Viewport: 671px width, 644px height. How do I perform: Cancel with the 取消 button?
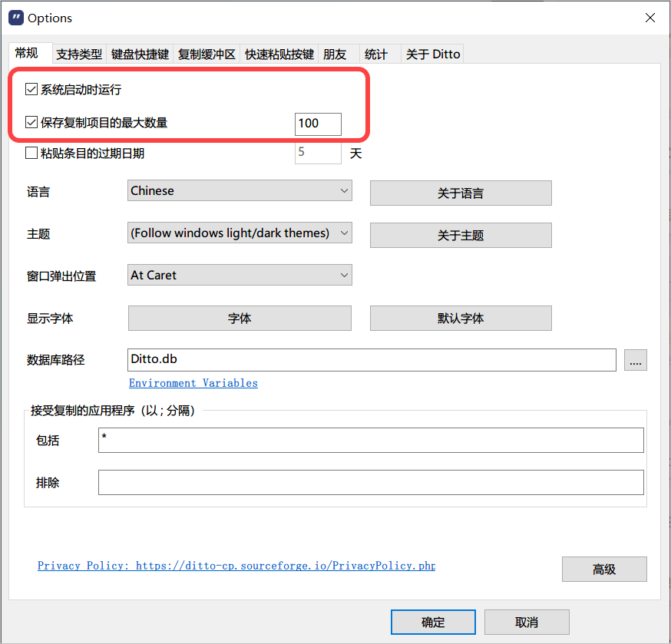click(527, 623)
